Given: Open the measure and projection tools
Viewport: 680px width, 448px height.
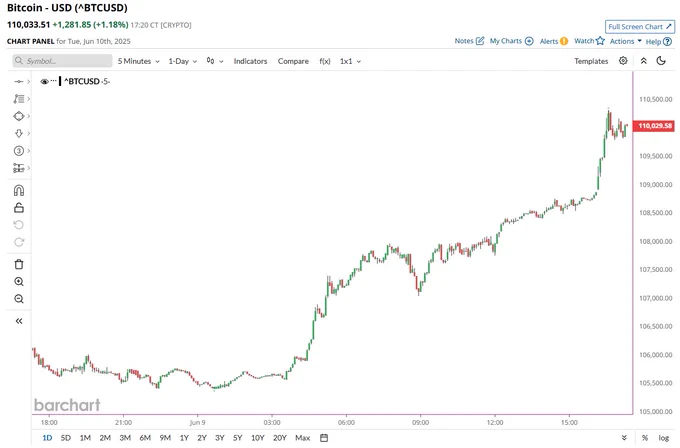Looking at the screenshot, I should [19, 168].
